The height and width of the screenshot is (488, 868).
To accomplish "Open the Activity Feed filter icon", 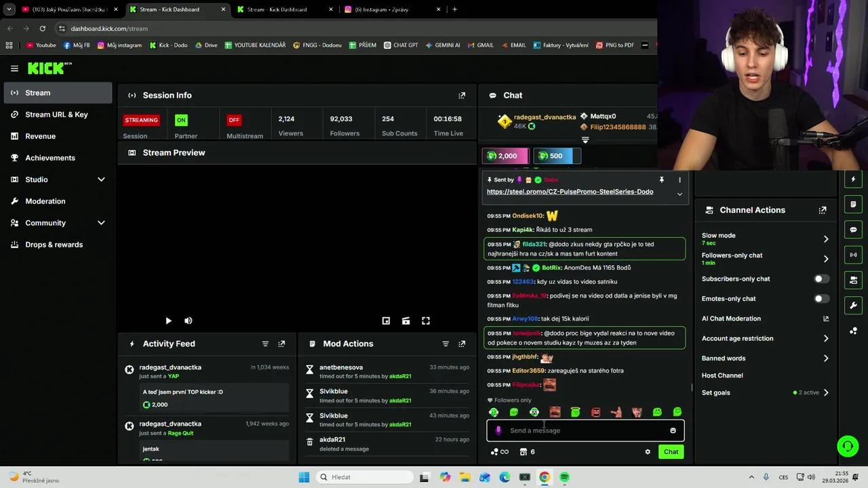I will pyautogui.click(x=265, y=344).
